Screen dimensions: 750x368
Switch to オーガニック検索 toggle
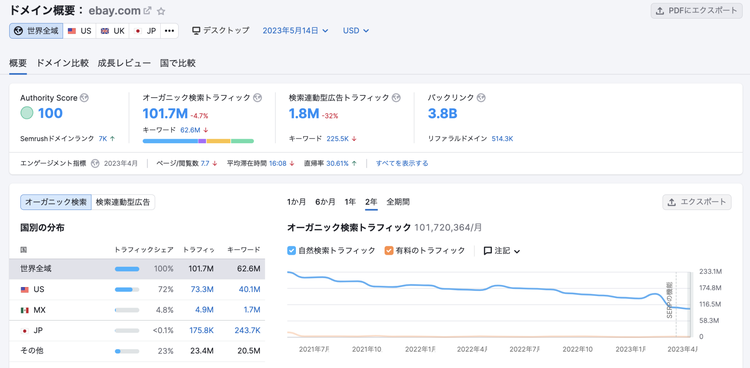point(55,202)
